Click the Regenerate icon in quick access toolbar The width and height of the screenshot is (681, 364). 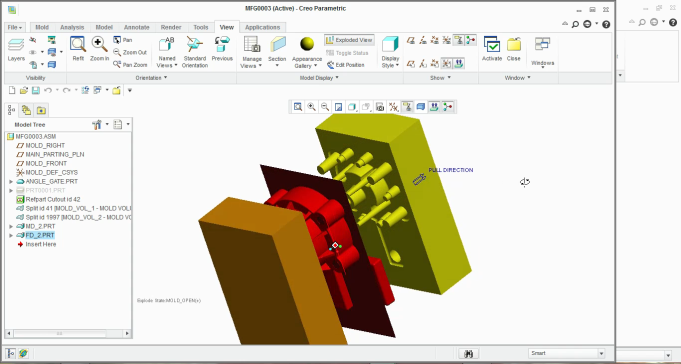click(85, 90)
